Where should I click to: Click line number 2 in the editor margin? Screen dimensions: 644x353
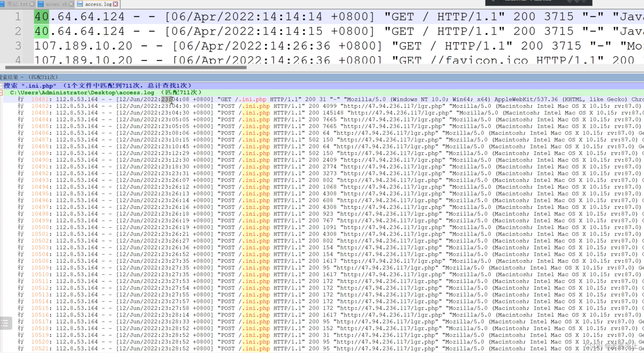pos(18,31)
